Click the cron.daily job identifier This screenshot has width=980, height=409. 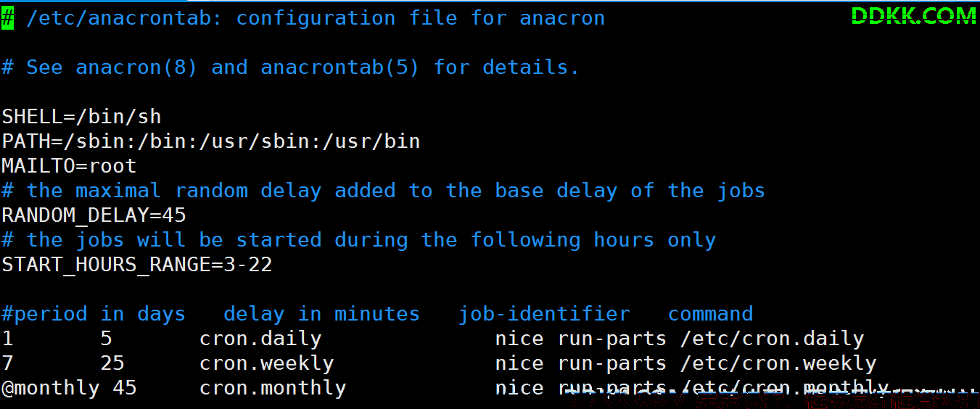260,339
